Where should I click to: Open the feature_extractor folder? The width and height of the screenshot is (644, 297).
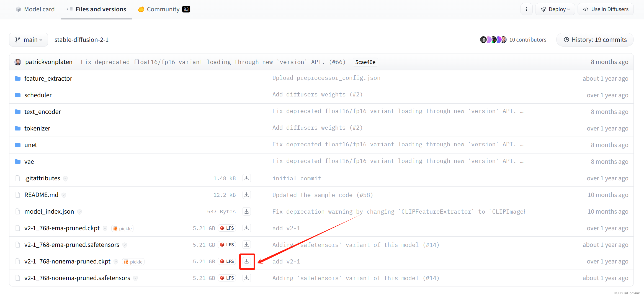pos(48,78)
